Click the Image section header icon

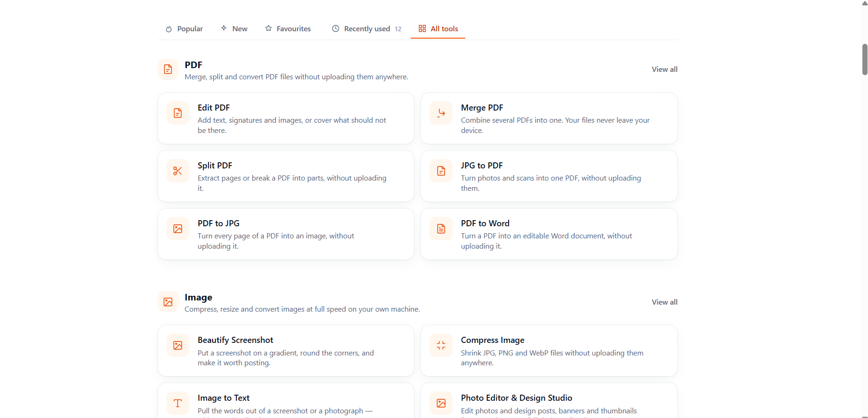click(x=168, y=302)
